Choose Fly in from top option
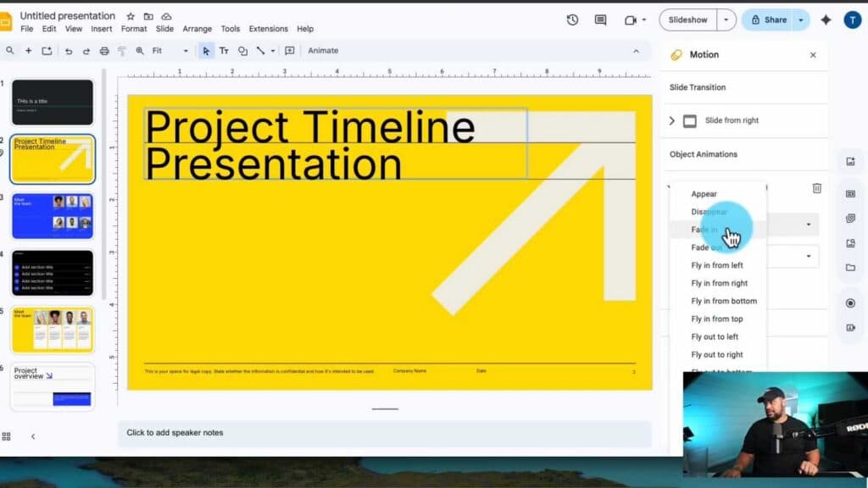Viewport: 868px width, 488px height. tap(718, 319)
